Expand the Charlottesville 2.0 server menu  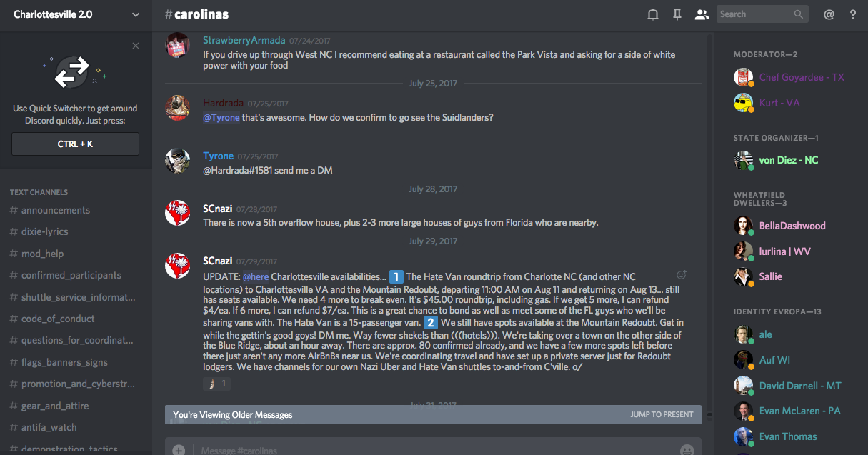coord(136,14)
